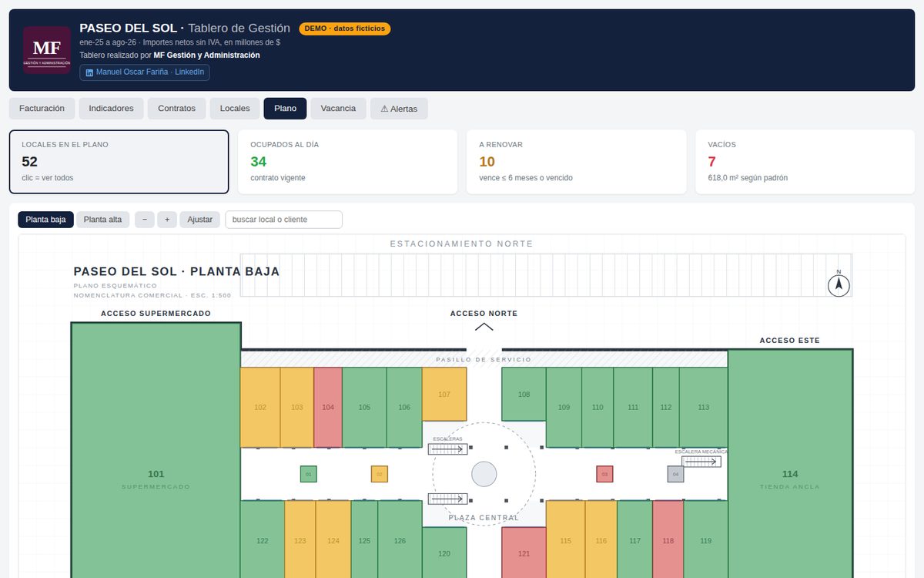Image resolution: width=924 pixels, height=578 pixels.
Task: Select local 108 on the plan
Action: pos(524,394)
